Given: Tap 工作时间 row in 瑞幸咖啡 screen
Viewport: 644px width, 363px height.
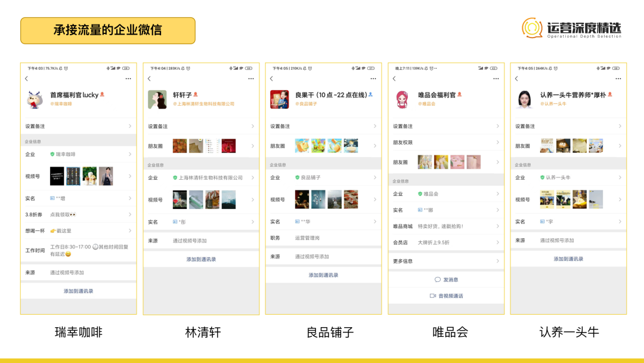Looking at the screenshot, I should (79, 250).
